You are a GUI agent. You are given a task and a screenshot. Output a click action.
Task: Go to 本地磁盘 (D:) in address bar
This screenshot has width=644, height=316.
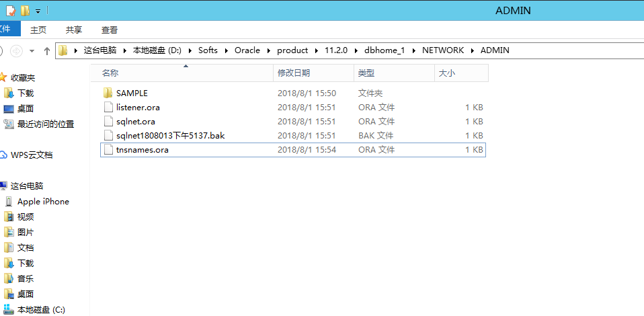tap(157, 50)
